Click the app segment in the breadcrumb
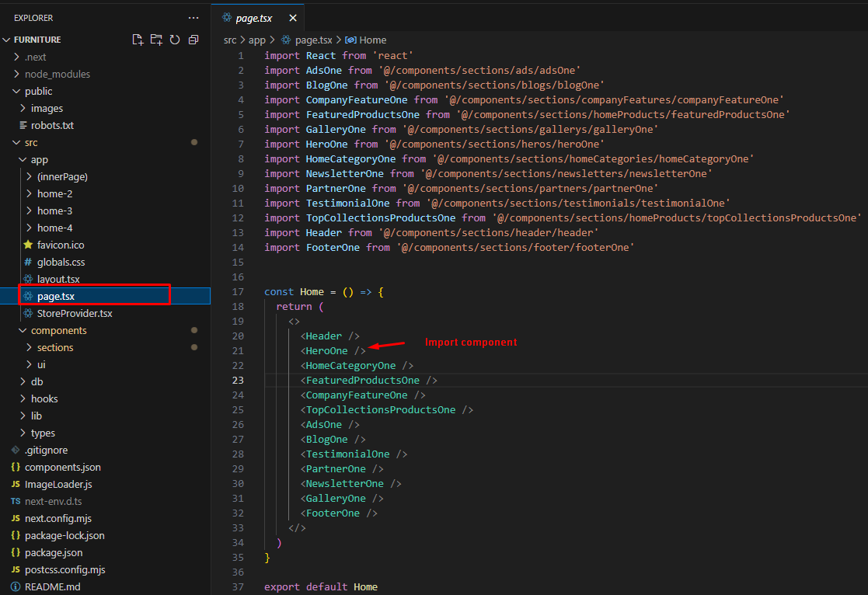Image resolution: width=868 pixels, height=595 pixels. [256, 40]
